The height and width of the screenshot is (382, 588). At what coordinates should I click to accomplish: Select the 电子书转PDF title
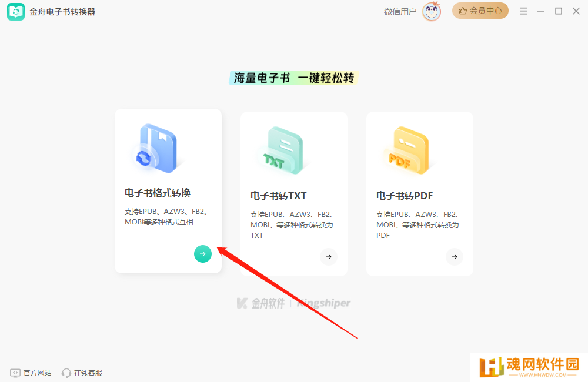[x=405, y=196]
